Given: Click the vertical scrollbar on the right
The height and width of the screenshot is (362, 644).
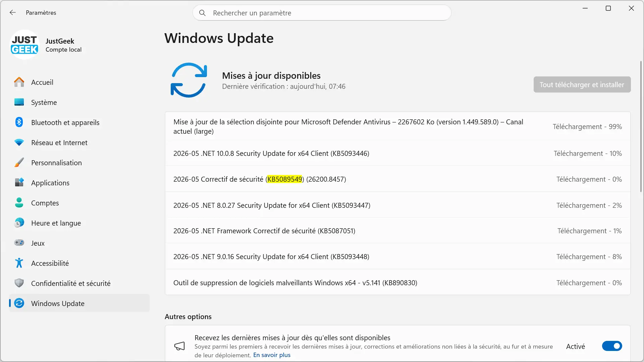Looking at the screenshot, I should [x=641, y=126].
